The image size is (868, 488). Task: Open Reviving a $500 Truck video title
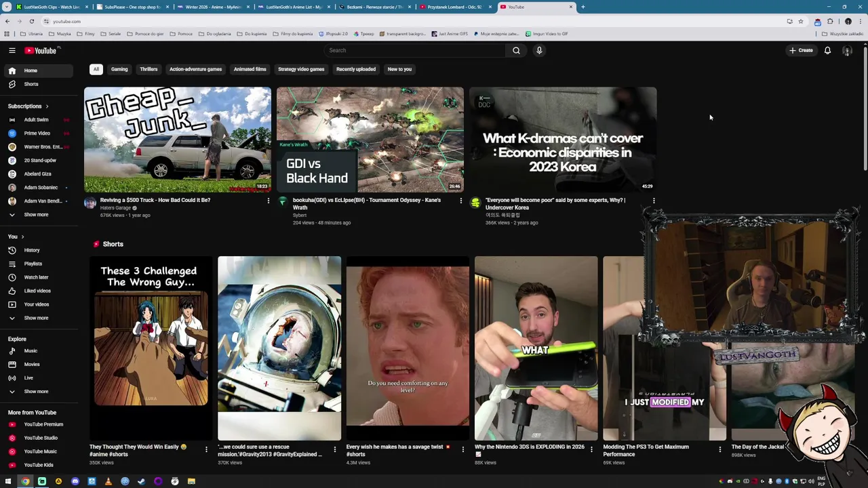coord(155,200)
